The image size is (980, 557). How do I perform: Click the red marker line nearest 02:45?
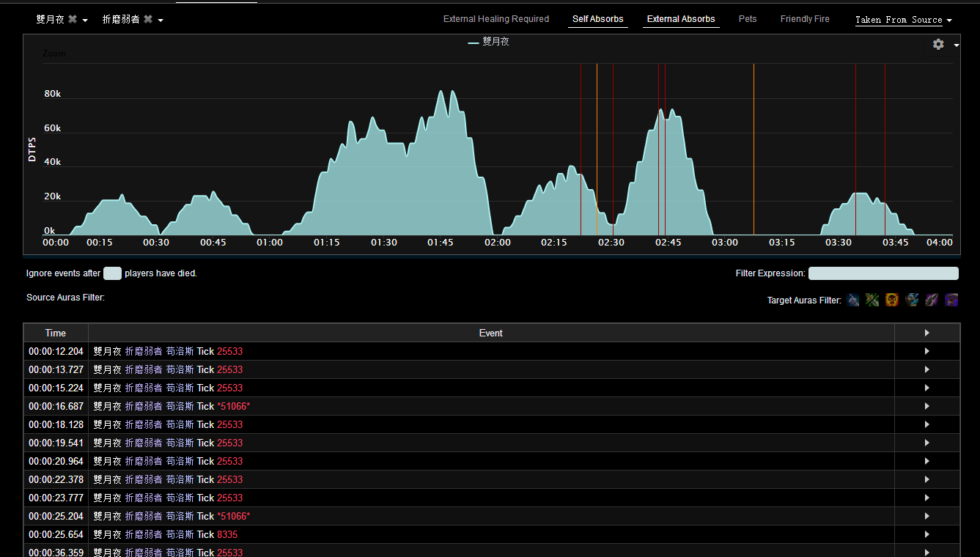pyautogui.click(x=658, y=149)
